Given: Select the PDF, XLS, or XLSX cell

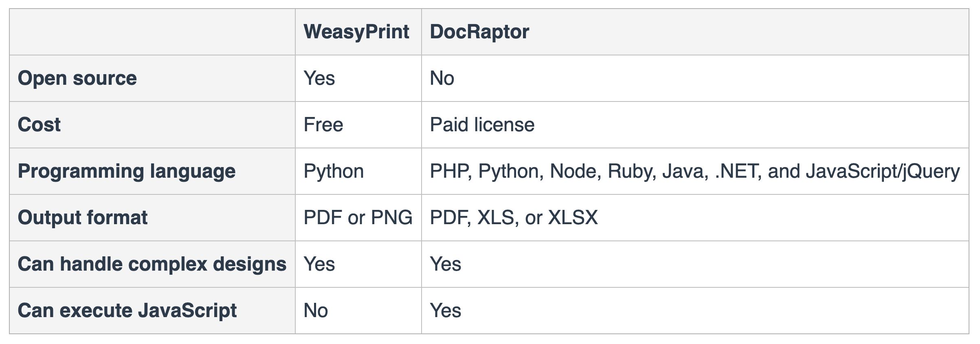Looking at the screenshot, I should pyautogui.click(x=514, y=218).
